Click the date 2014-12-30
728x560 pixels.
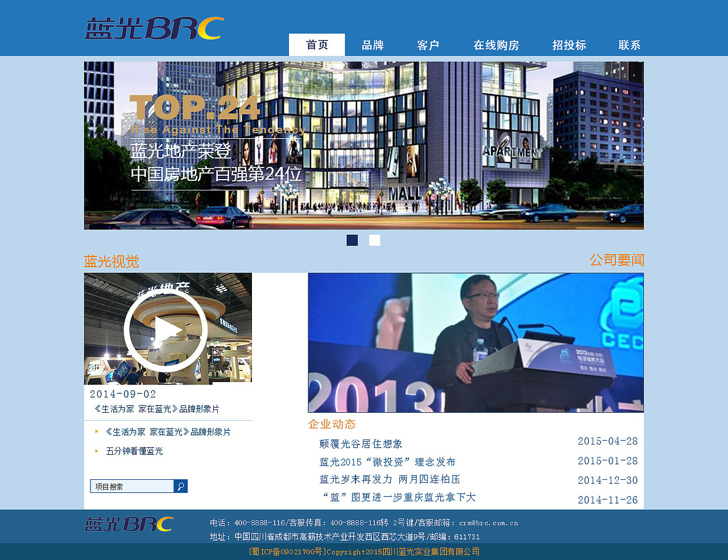pyautogui.click(x=607, y=480)
